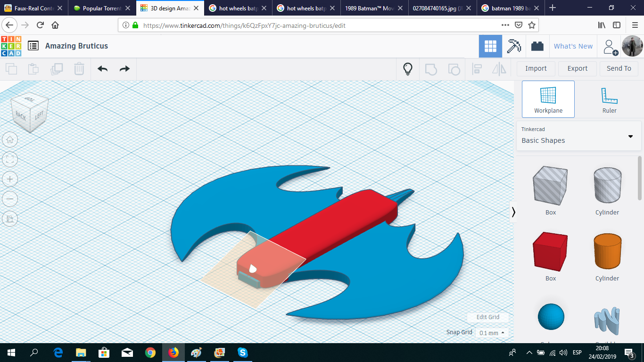Click the Delete trash can icon
The height and width of the screenshot is (362, 644).
click(x=79, y=69)
